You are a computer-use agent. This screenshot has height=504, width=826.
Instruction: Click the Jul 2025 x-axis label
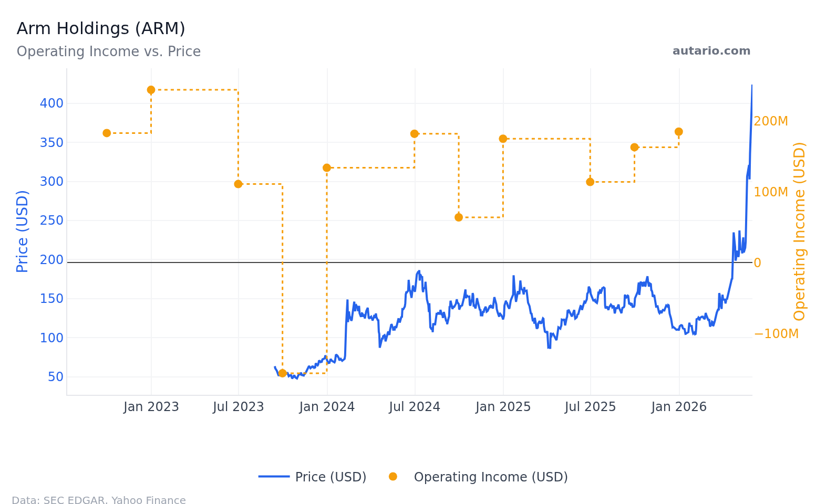pyautogui.click(x=590, y=407)
